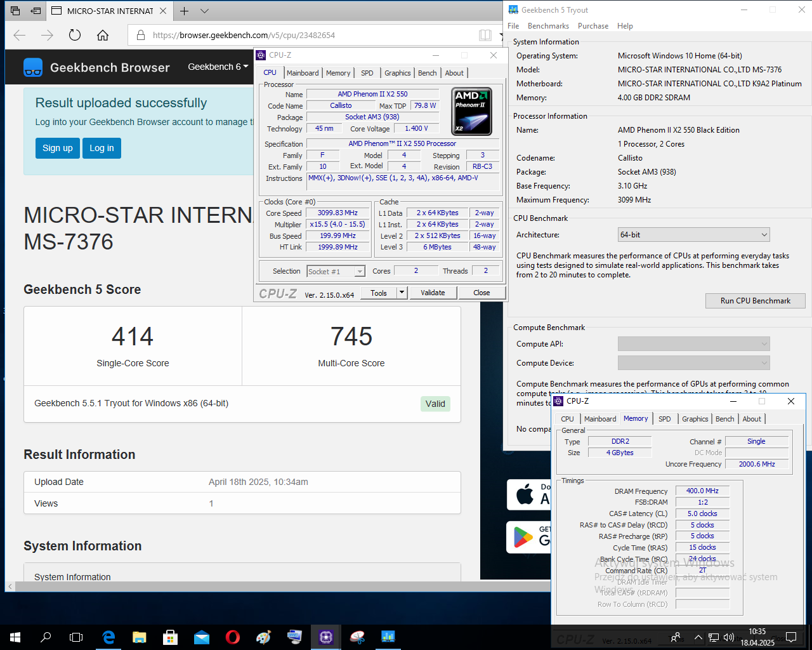
Task: Open File Explorer from the taskbar
Action: point(140,637)
